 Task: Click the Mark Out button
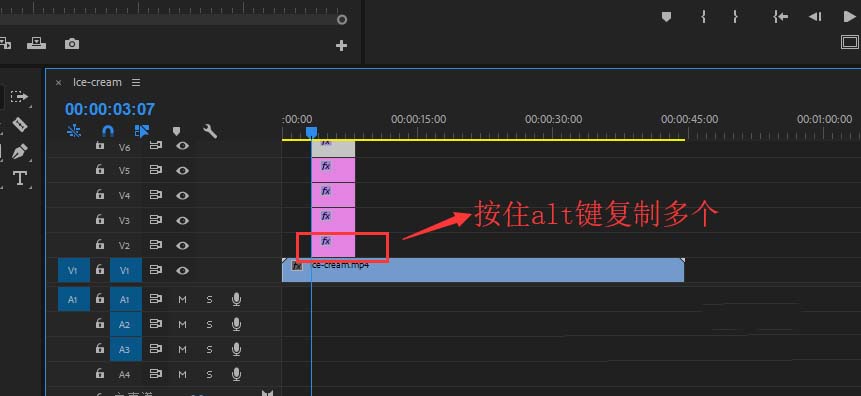[735, 17]
